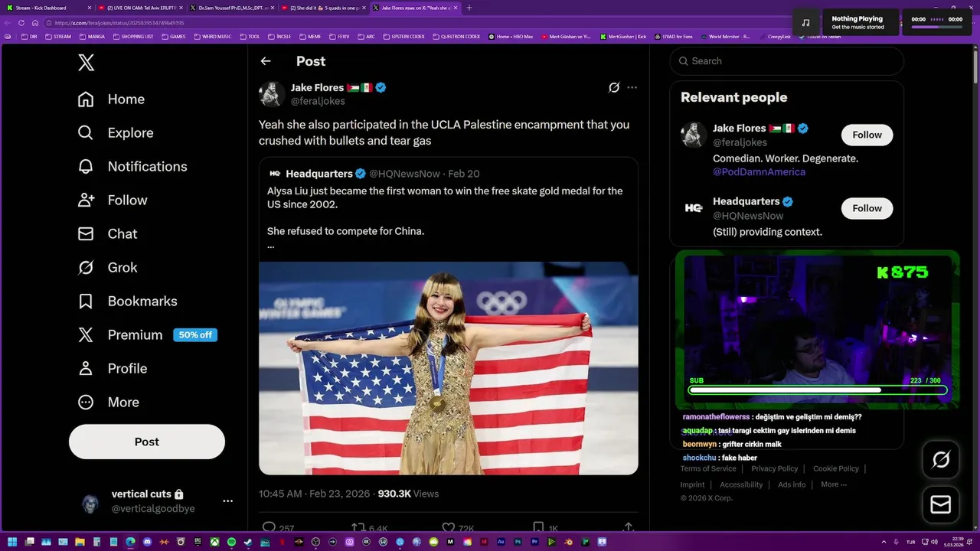Open the Home HBO Max bookmark
The width and height of the screenshot is (980, 551).
click(511, 37)
